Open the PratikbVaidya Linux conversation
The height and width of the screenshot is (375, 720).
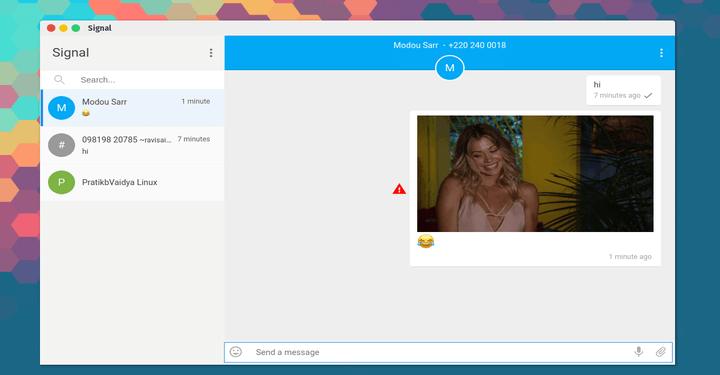[x=132, y=182]
